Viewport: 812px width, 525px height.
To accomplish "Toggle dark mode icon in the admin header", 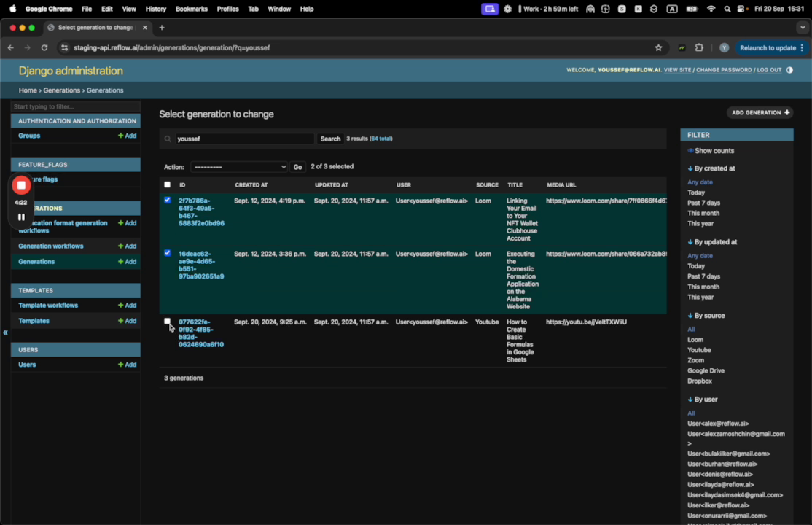I will (x=789, y=70).
